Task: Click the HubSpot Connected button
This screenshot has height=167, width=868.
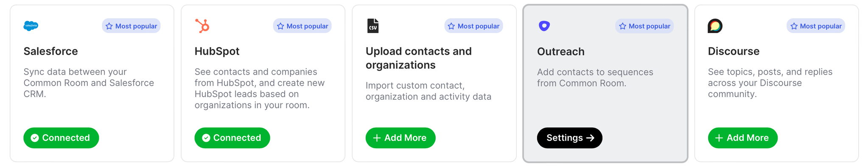Action: [232, 138]
